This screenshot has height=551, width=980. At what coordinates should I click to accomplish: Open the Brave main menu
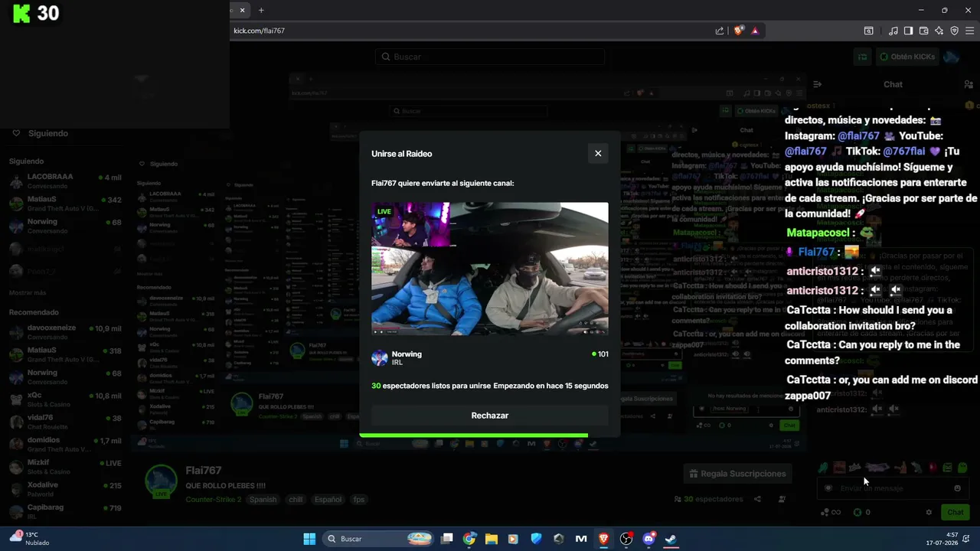(970, 31)
